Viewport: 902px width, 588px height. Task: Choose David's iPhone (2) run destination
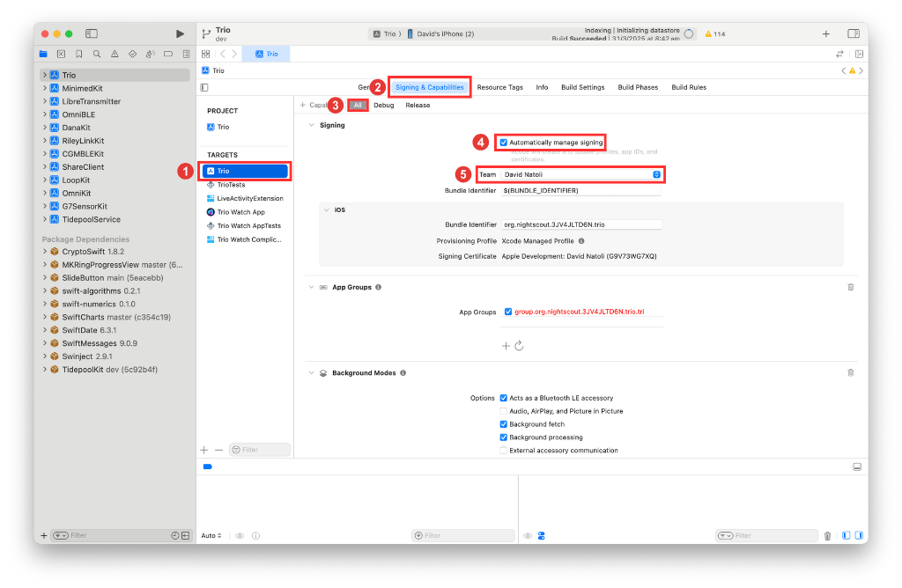440,34
